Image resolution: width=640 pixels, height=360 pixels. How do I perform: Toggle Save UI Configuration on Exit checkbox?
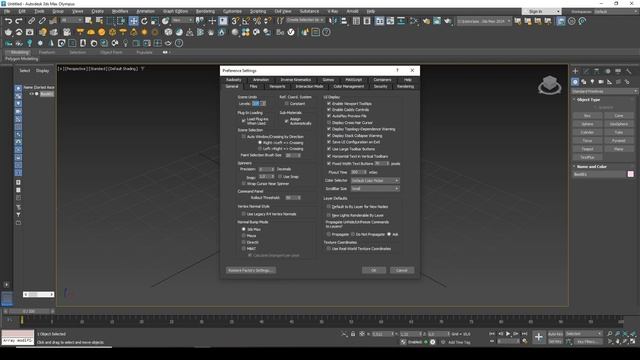[329, 142]
